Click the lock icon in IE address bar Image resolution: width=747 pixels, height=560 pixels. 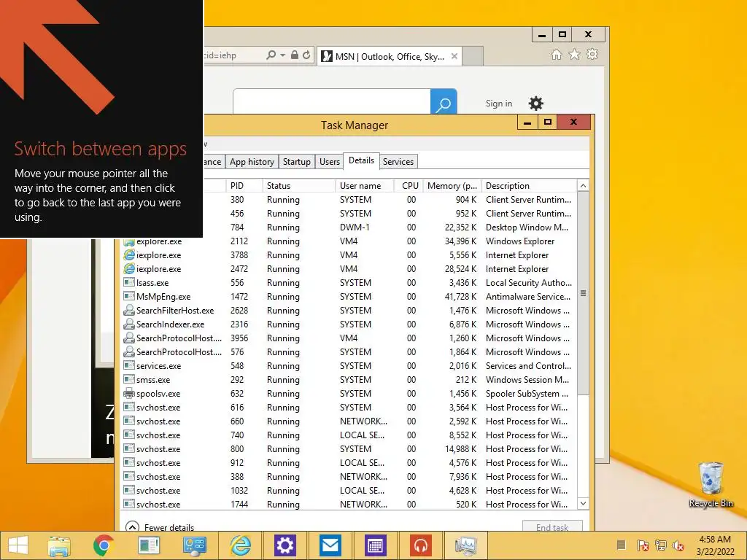click(x=295, y=55)
